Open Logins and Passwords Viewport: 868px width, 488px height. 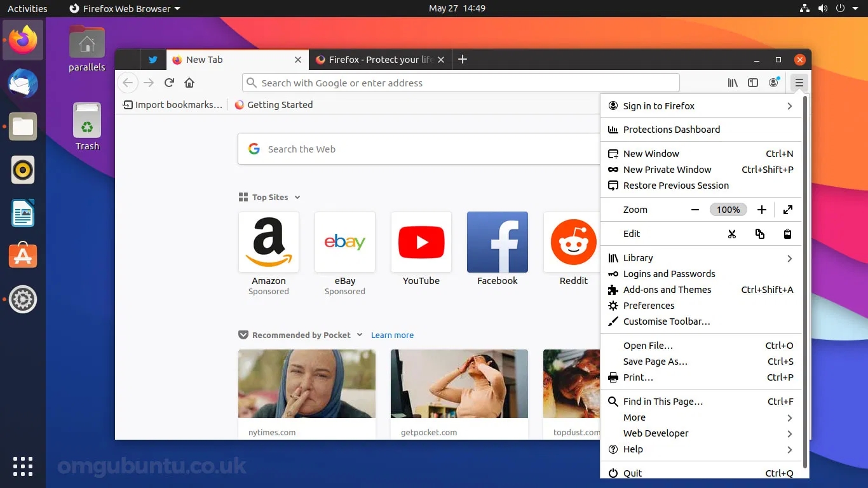[x=701, y=274]
